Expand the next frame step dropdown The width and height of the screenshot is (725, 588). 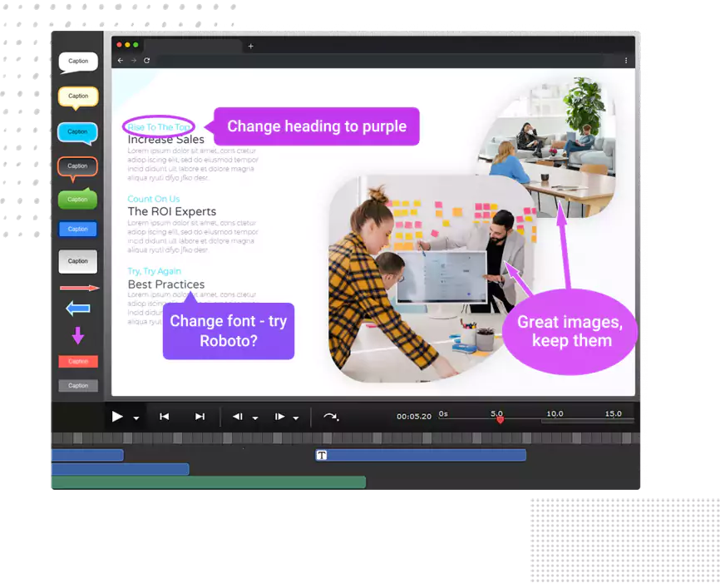coord(296,418)
